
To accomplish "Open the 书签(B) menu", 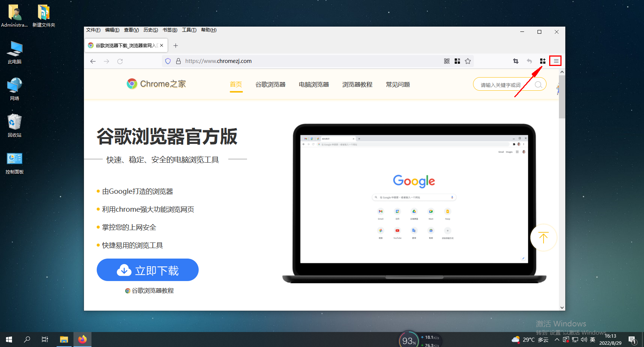I will pos(170,30).
